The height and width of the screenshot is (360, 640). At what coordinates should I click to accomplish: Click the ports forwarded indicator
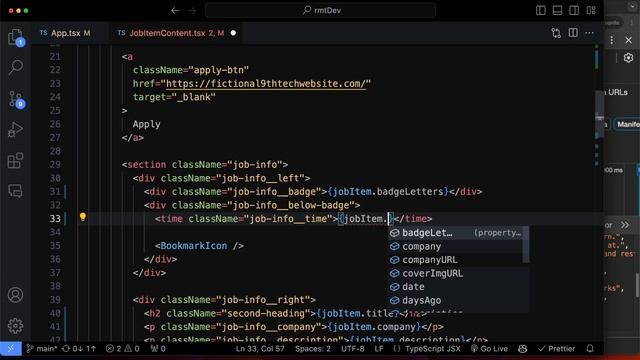158,349
